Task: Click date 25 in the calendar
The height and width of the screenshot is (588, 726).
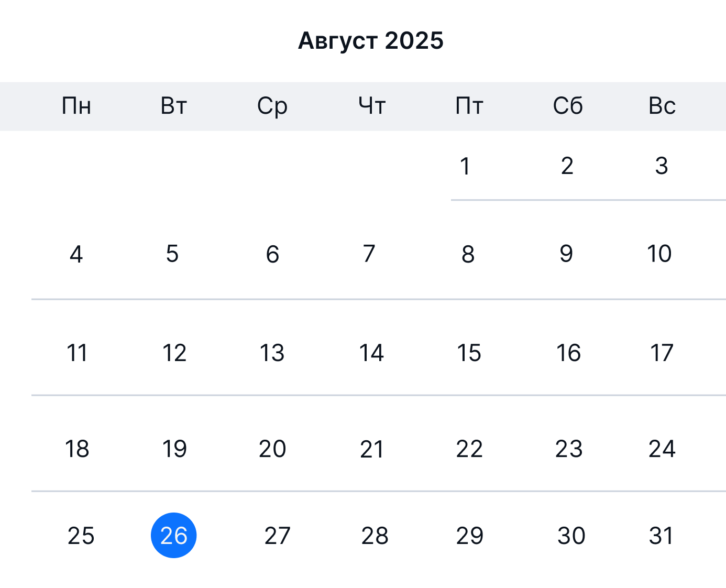Action: 81,536
